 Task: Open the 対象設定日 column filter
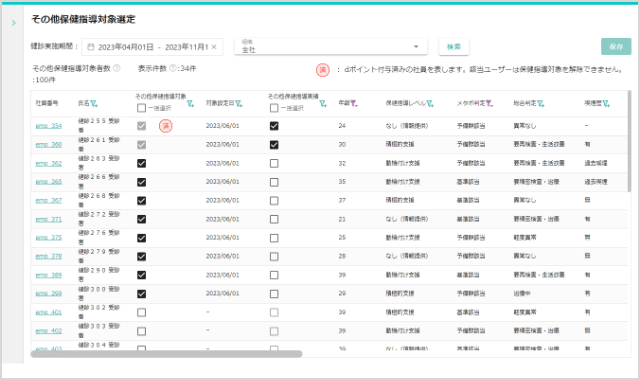point(239,104)
